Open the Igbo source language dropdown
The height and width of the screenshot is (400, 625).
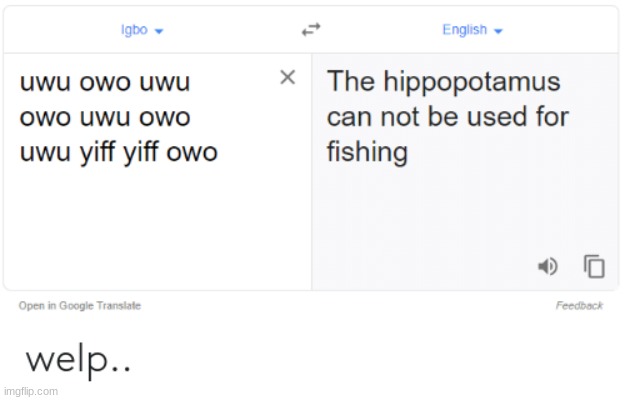tap(142, 30)
